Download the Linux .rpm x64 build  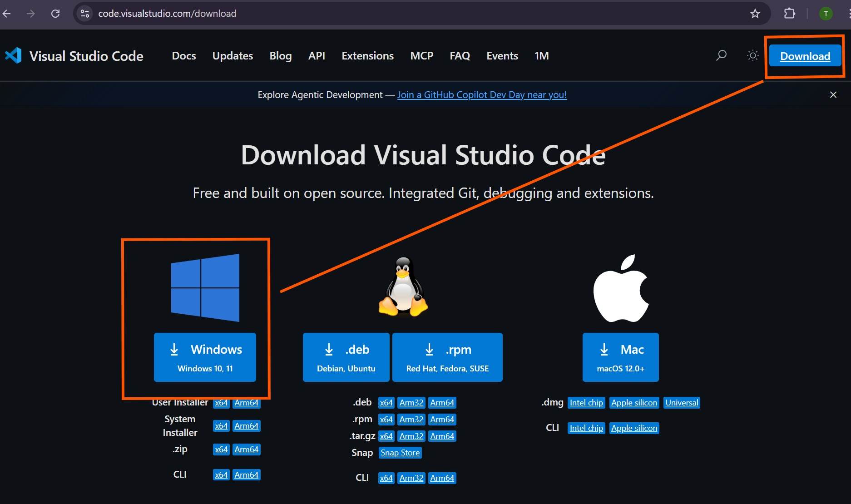point(386,420)
